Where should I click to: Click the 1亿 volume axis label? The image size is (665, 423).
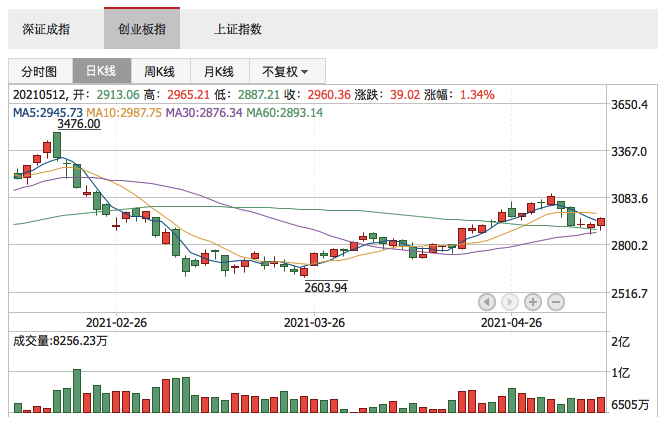[x=620, y=373]
